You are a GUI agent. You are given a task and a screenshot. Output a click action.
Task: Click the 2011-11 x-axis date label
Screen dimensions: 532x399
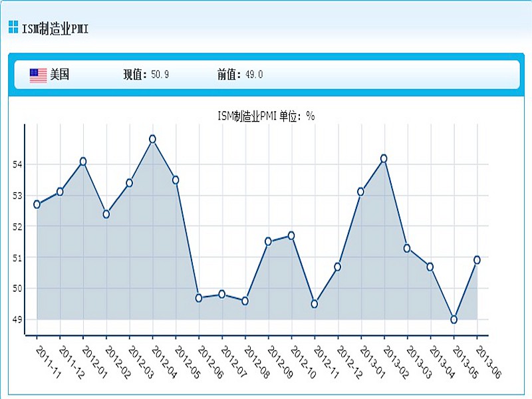point(48,362)
